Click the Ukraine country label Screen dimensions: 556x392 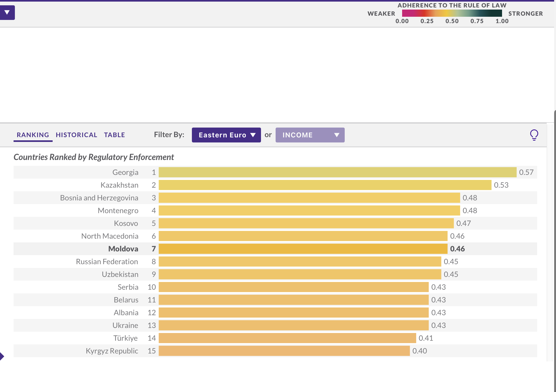pos(125,325)
